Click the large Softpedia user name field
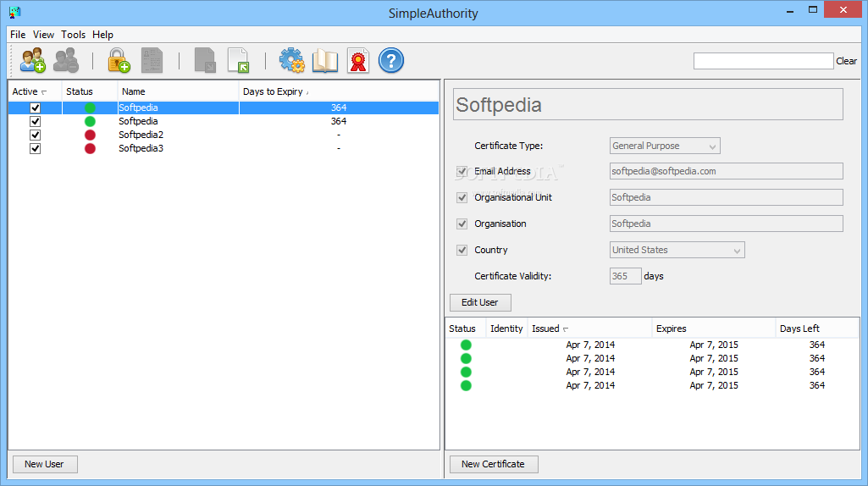This screenshot has height=486, width=868. 648,105
